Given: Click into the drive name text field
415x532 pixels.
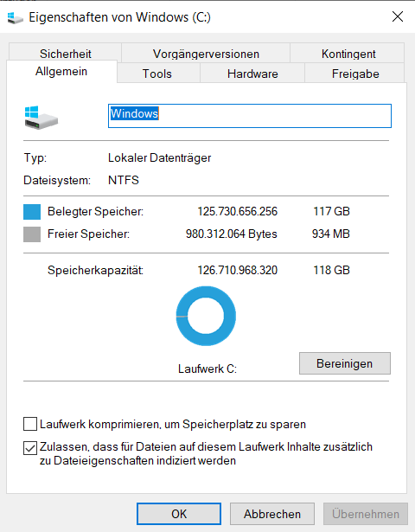Looking at the screenshot, I should click(250, 116).
